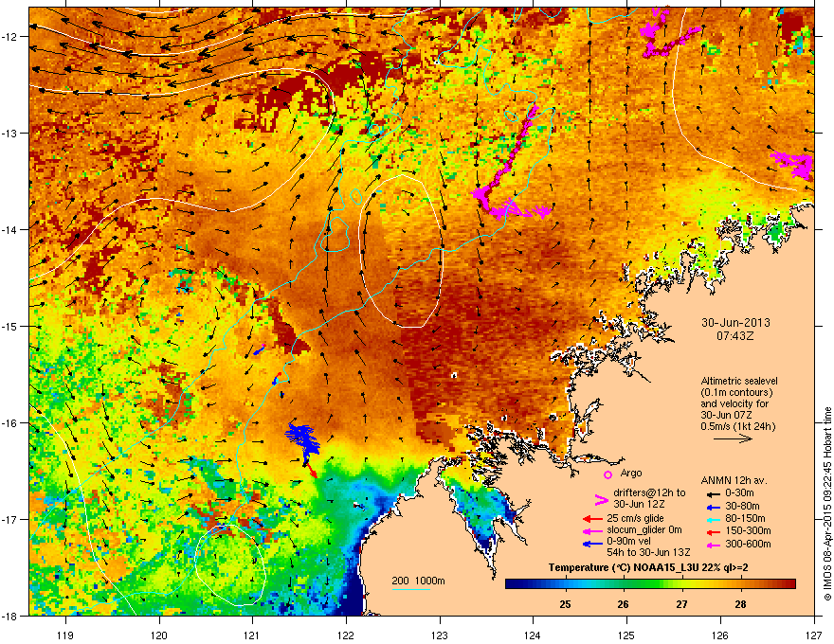The width and height of the screenshot is (834, 644).
Task: Click the '200 1000m' isobath label
Action: coord(418,581)
